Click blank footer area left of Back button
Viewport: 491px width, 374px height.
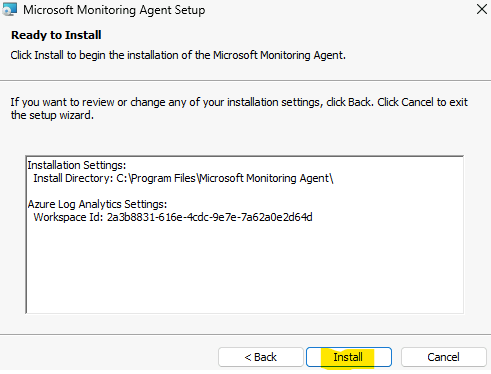[108, 357]
